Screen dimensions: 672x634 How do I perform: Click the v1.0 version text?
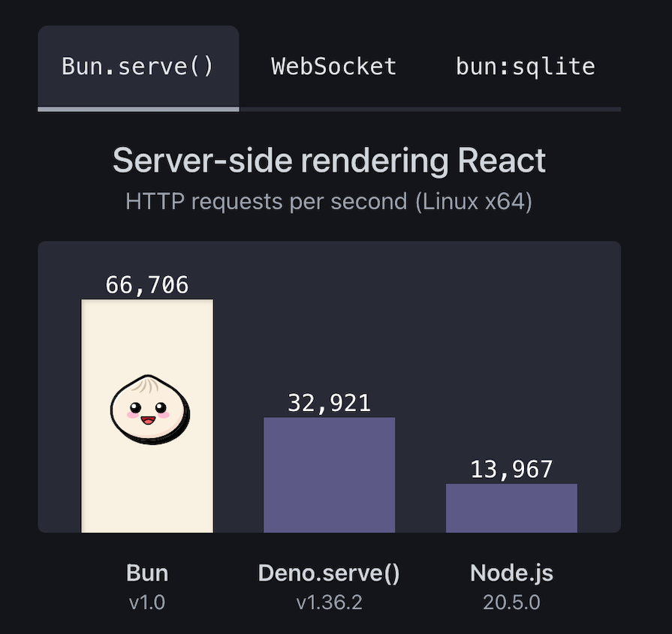point(147,601)
